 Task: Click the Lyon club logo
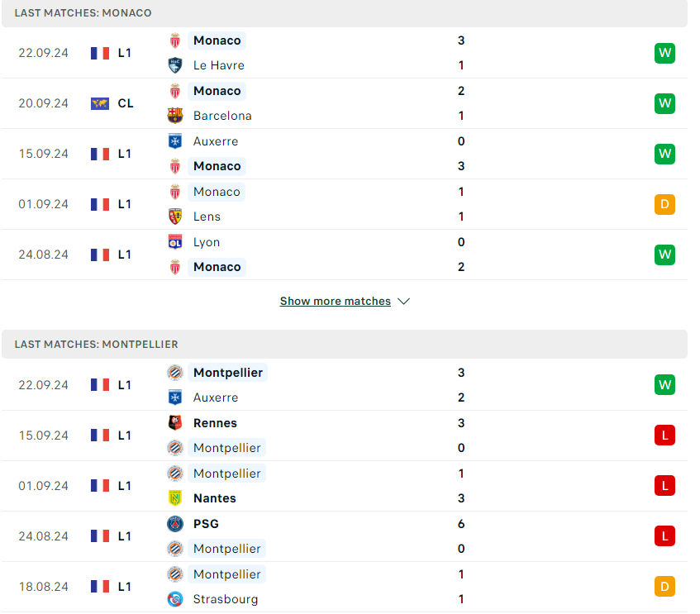(175, 242)
